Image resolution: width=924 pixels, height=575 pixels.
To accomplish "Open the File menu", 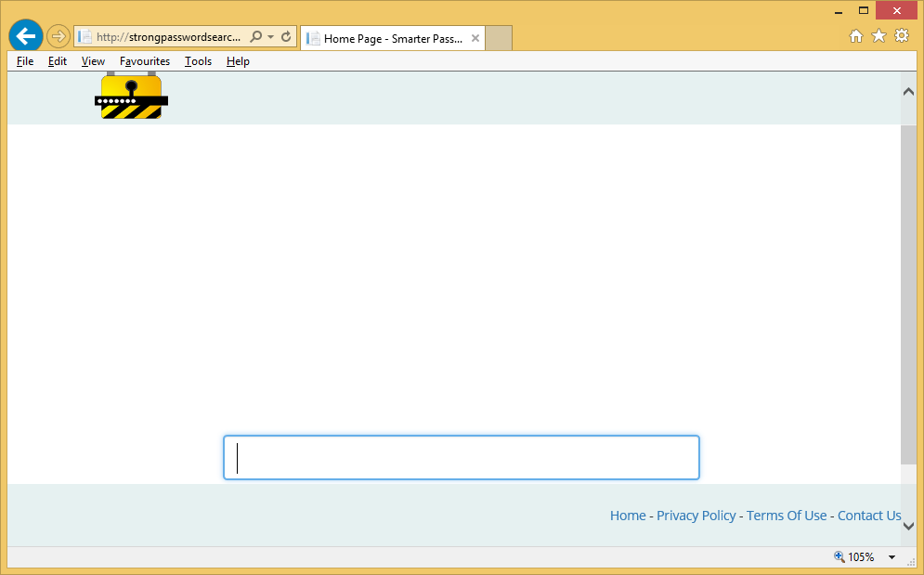I will (25, 61).
